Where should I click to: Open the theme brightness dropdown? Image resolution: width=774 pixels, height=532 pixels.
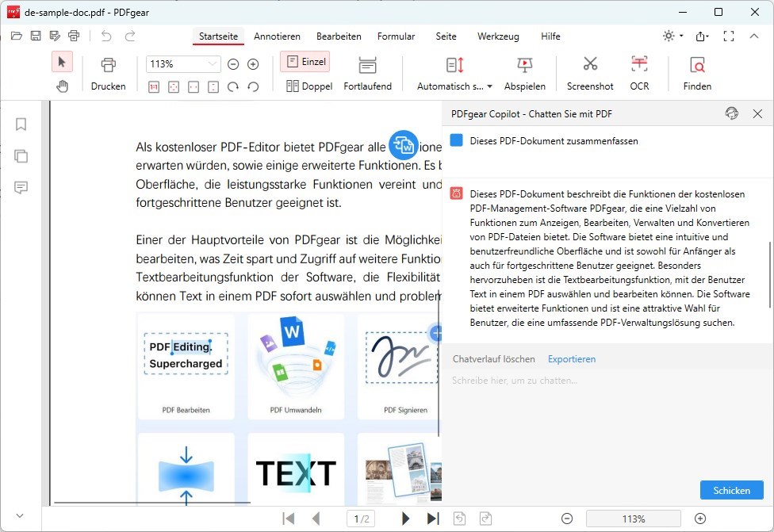click(672, 36)
